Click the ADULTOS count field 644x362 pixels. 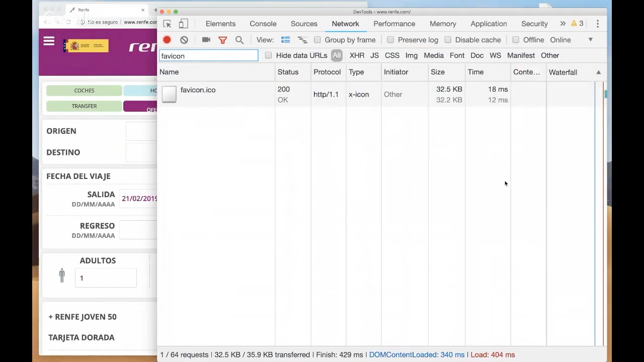tap(106, 278)
